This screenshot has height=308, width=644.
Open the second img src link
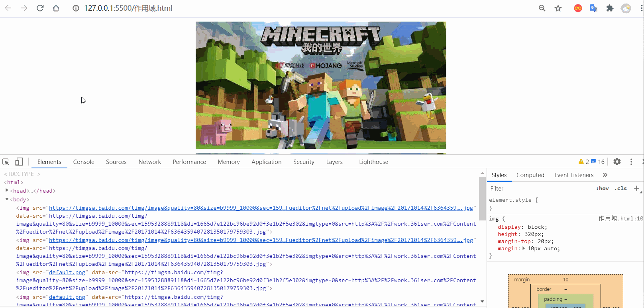[261, 240]
